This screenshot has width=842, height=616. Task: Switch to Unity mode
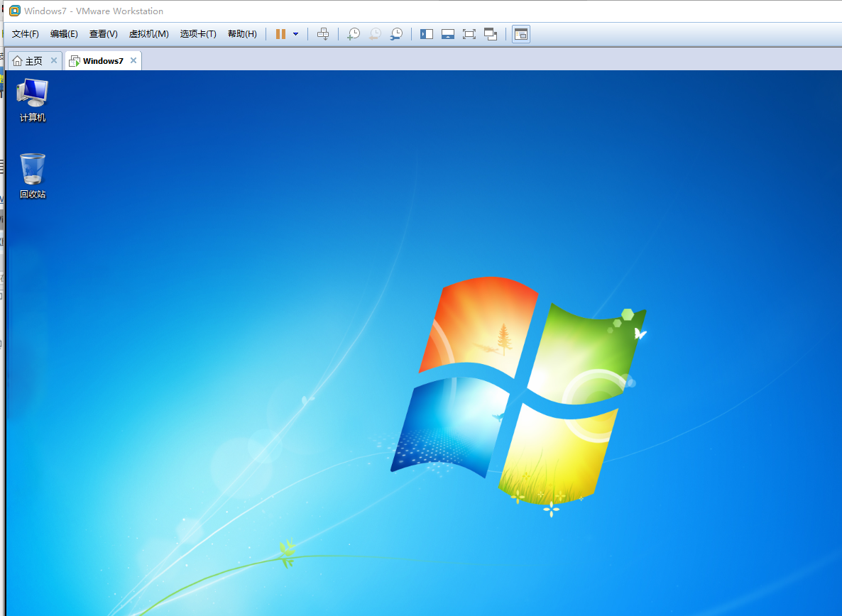tap(491, 34)
